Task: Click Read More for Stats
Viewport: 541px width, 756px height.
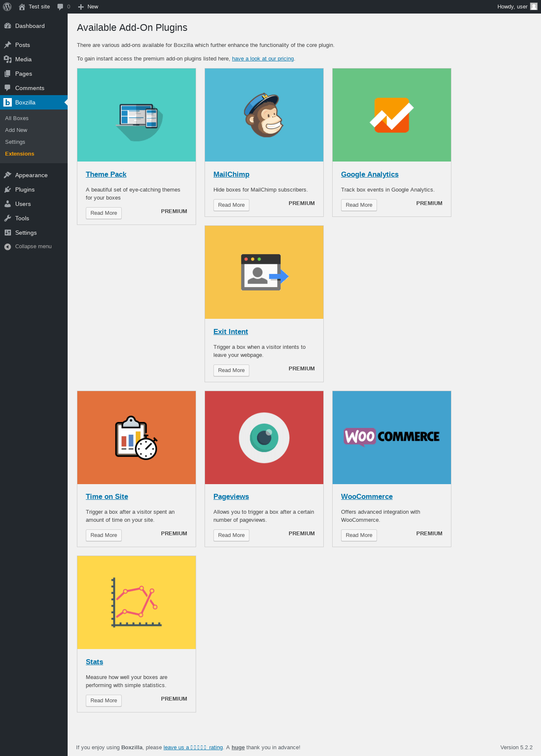Action: coord(104,701)
